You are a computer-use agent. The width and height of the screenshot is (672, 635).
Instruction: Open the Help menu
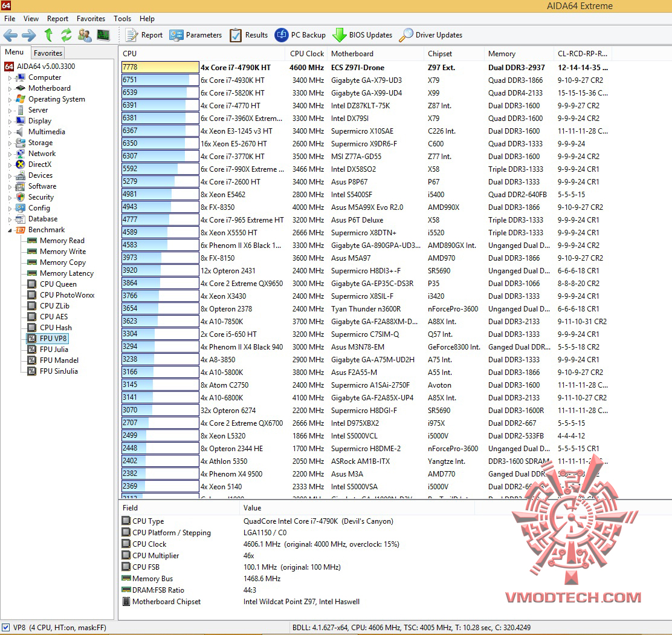[147, 18]
